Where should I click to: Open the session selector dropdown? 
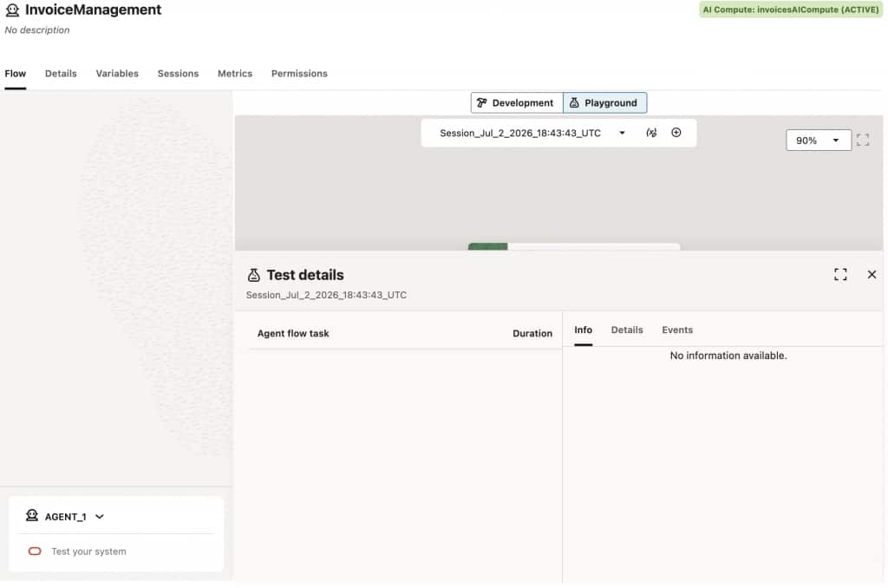pyautogui.click(x=532, y=133)
